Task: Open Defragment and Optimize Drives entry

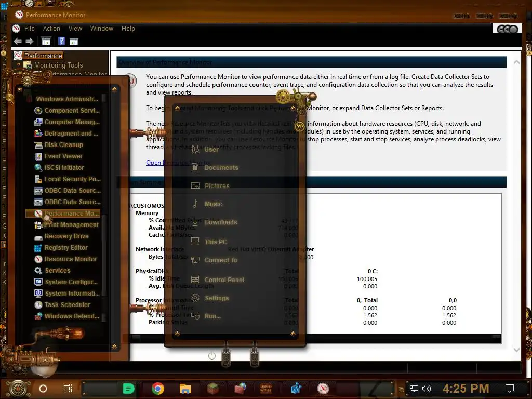Action: [x=66, y=134]
